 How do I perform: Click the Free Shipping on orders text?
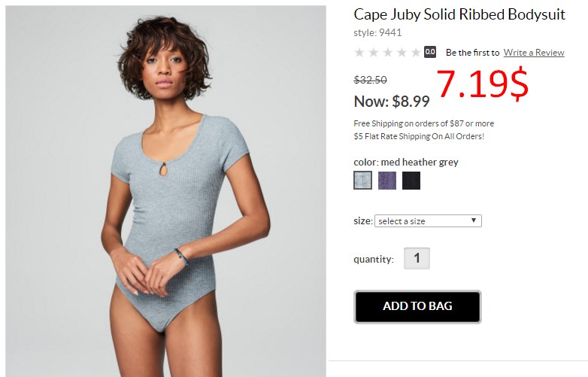tap(424, 123)
